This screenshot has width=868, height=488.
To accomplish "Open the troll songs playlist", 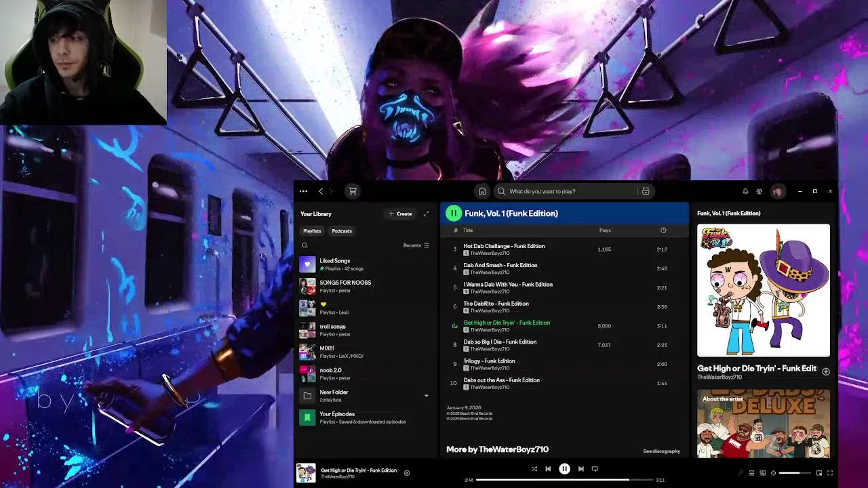I will [366, 330].
